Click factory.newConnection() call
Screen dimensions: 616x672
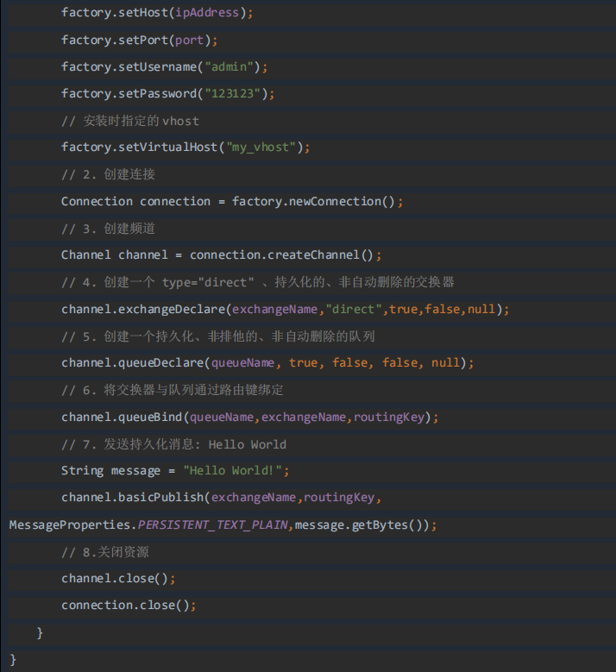click(313, 202)
